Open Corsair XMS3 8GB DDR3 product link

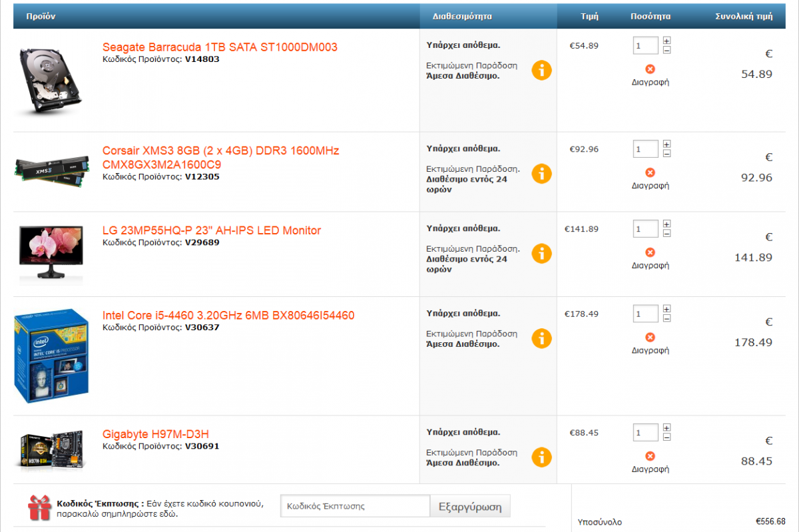[221, 158]
